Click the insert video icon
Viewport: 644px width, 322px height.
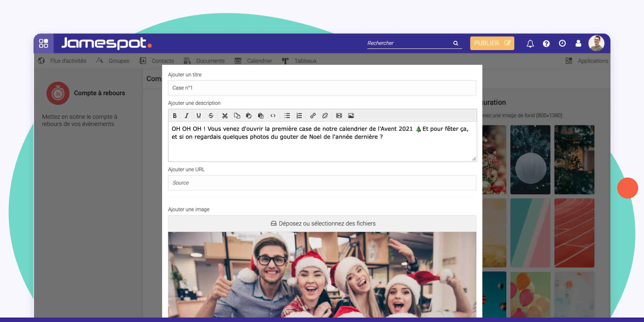click(339, 116)
